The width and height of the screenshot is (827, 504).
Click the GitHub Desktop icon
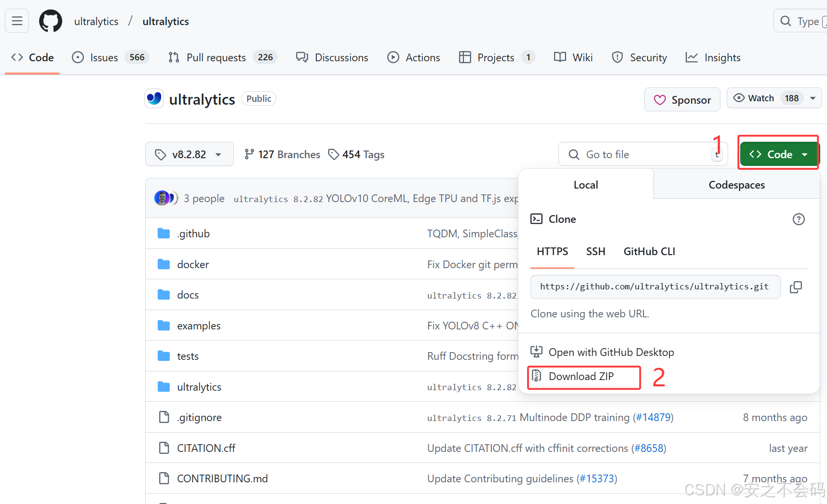tap(536, 352)
